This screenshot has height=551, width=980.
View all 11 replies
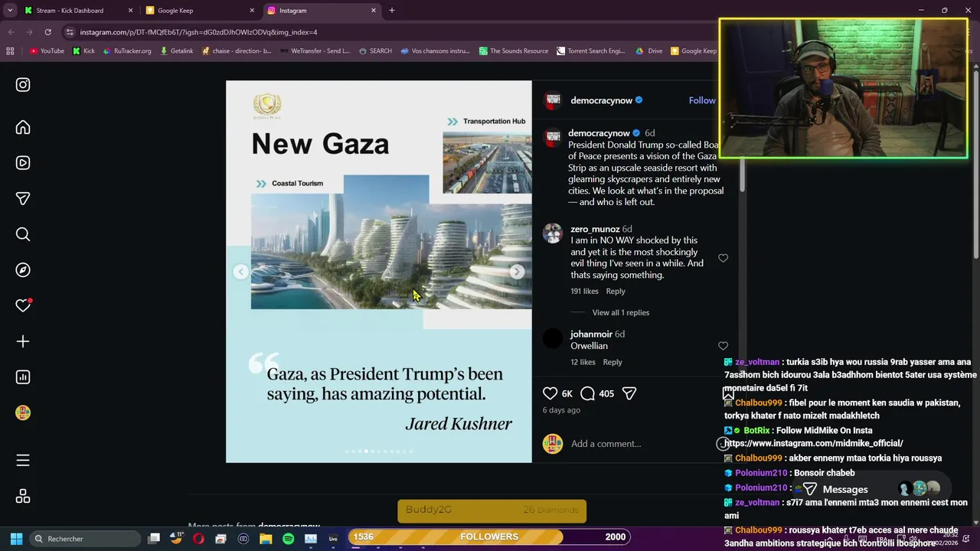coord(621,312)
